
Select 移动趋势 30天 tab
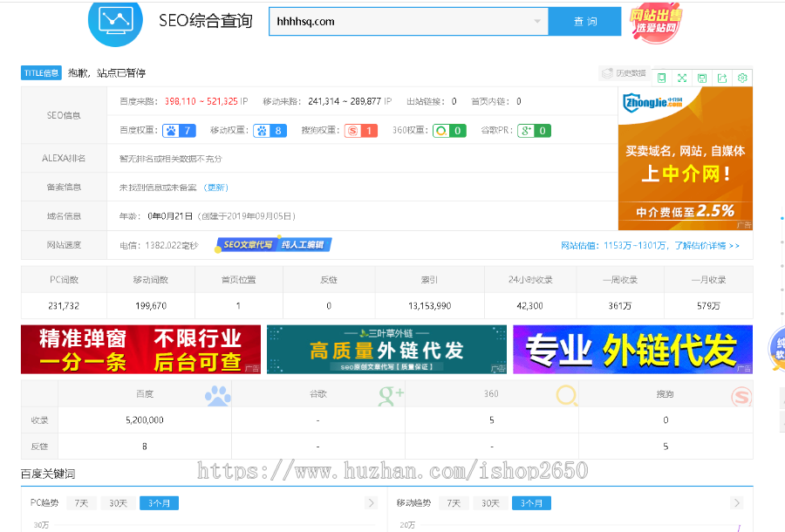click(x=490, y=503)
